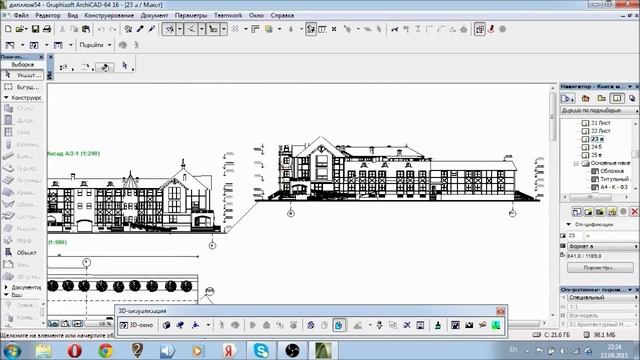The image size is (640, 360).
Task: Click the black X icon in top toolbar
Action: pos(334,29)
